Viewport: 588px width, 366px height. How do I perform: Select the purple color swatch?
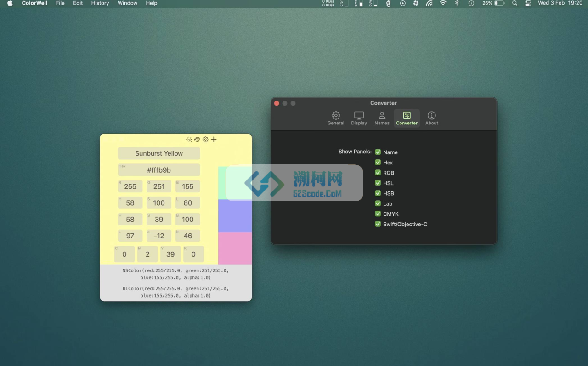coord(235,216)
